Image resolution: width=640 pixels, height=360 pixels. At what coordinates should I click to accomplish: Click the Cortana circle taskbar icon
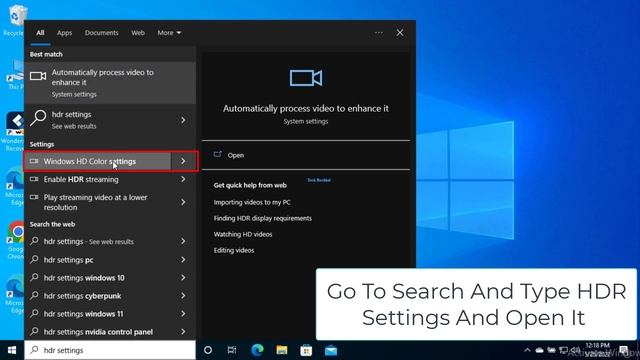pos(208,350)
